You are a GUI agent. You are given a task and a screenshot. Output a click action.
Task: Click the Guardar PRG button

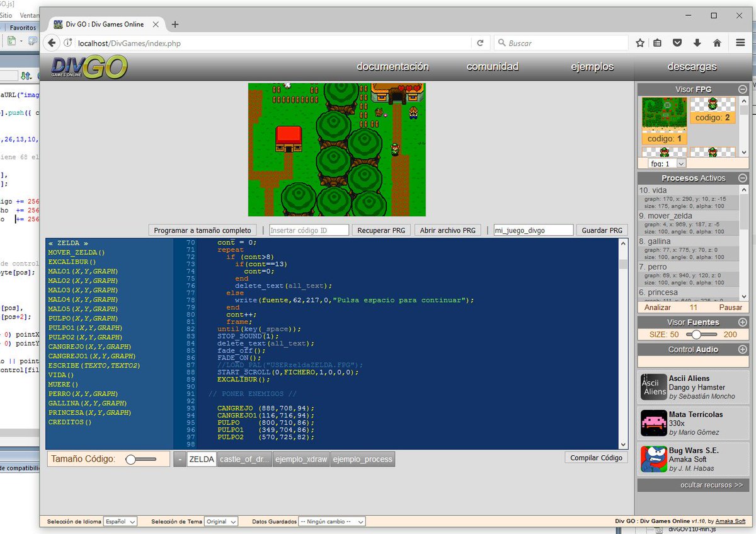click(602, 230)
